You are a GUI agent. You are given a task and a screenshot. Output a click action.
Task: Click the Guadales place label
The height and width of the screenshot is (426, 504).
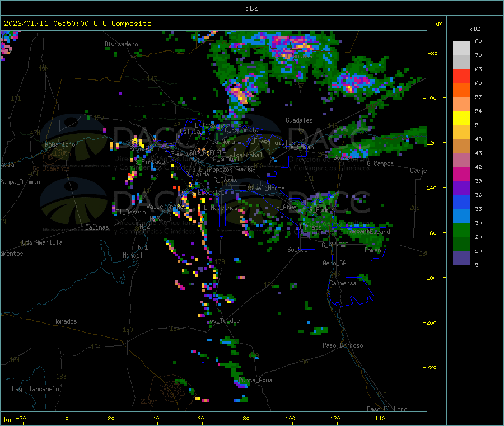click(x=299, y=120)
